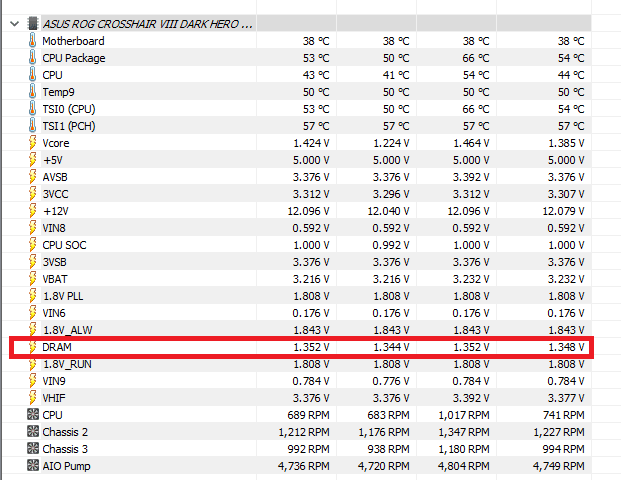Image resolution: width=621 pixels, height=480 pixels.
Task: Click lightning bolt icon beside DRAM
Action: pos(32,347)
